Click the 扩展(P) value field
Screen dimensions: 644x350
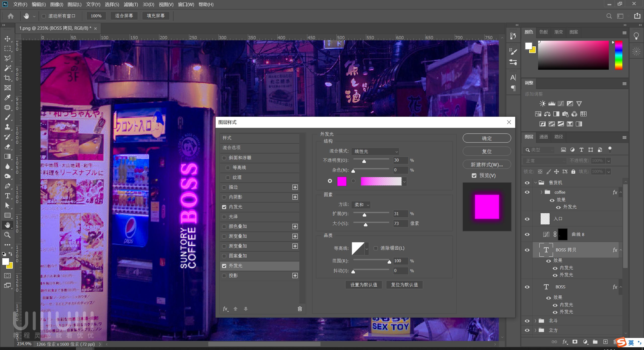(400, 214)
